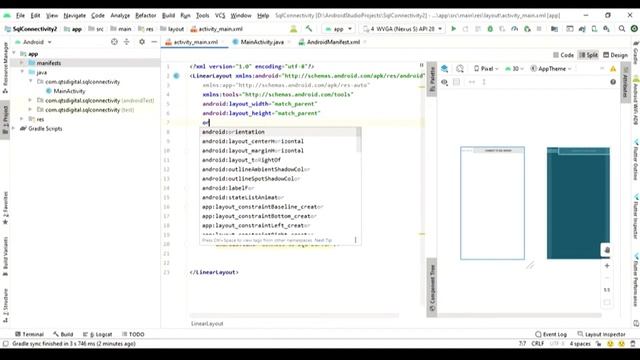This screenshot has width=640, height=360.
Task: Open the Event Log
Action: (551, 334)
